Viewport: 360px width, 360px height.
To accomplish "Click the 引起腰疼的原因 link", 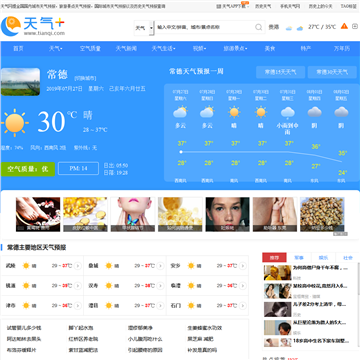I will coord(145,350).
